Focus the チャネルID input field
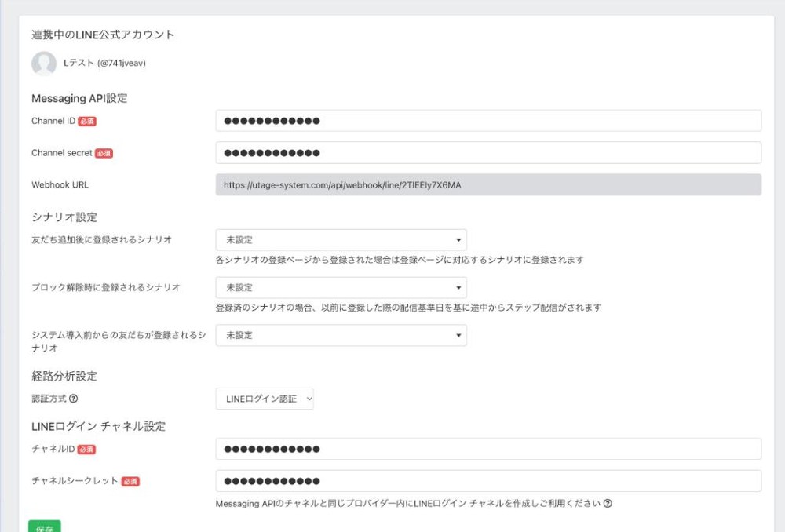This screenshot has width=785, height=532. (488, 449)
